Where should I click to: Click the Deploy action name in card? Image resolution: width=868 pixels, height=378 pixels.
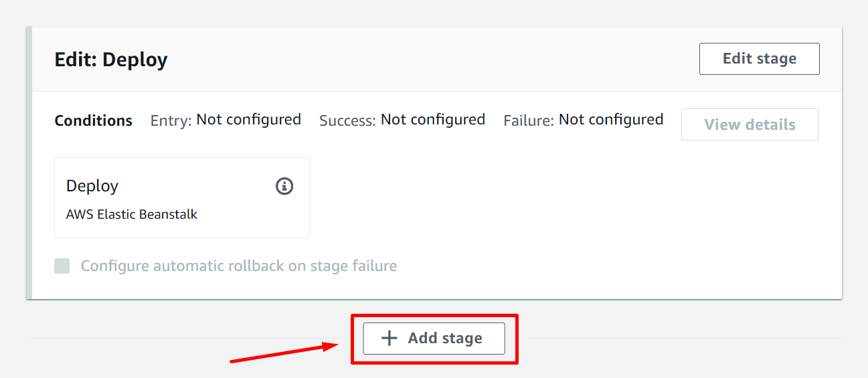[92, 186]
